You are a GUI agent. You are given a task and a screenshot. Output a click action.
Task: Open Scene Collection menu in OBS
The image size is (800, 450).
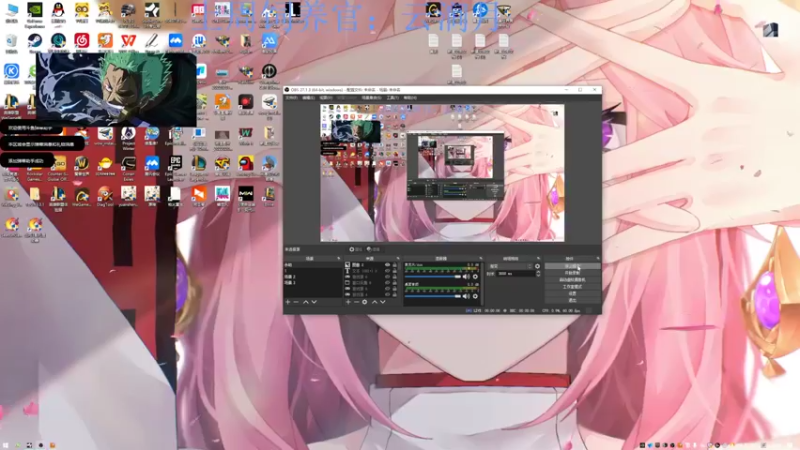tap(371, 97)
